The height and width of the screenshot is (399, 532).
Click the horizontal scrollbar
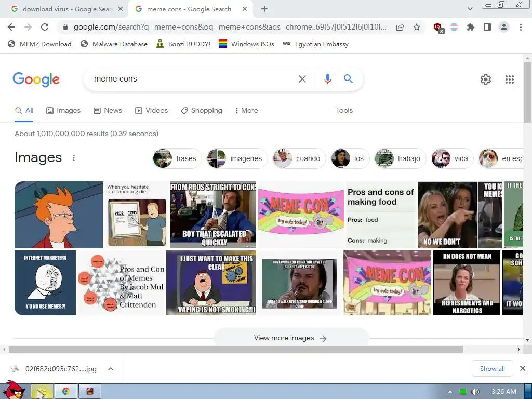pyautogui.click(x=235, y=350)
